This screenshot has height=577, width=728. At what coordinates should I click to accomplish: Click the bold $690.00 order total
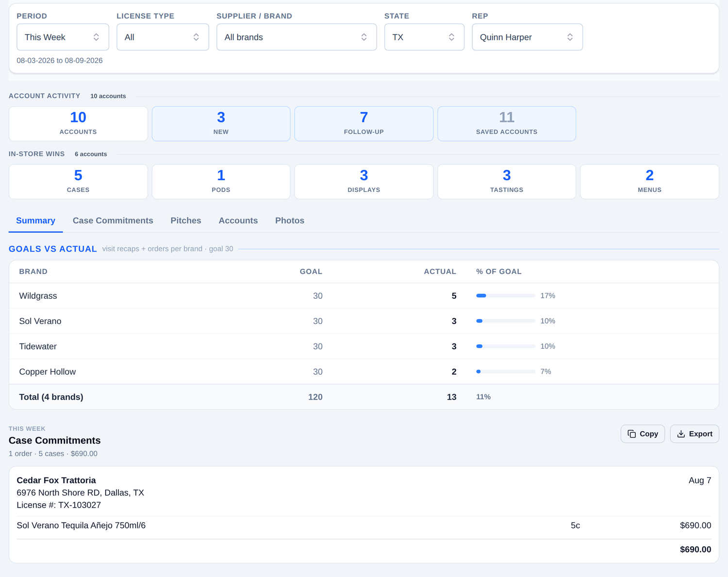click(x=695, y=549)
